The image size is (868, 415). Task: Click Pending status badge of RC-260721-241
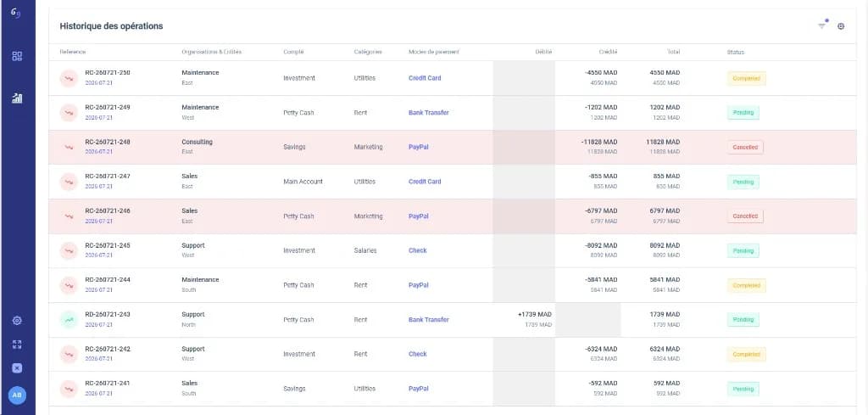click(743, 389)
